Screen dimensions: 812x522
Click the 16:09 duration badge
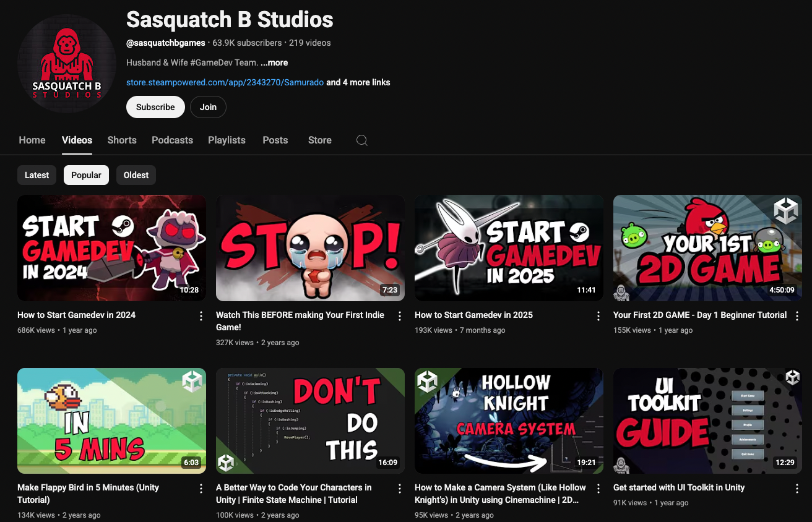pos(388,463)
